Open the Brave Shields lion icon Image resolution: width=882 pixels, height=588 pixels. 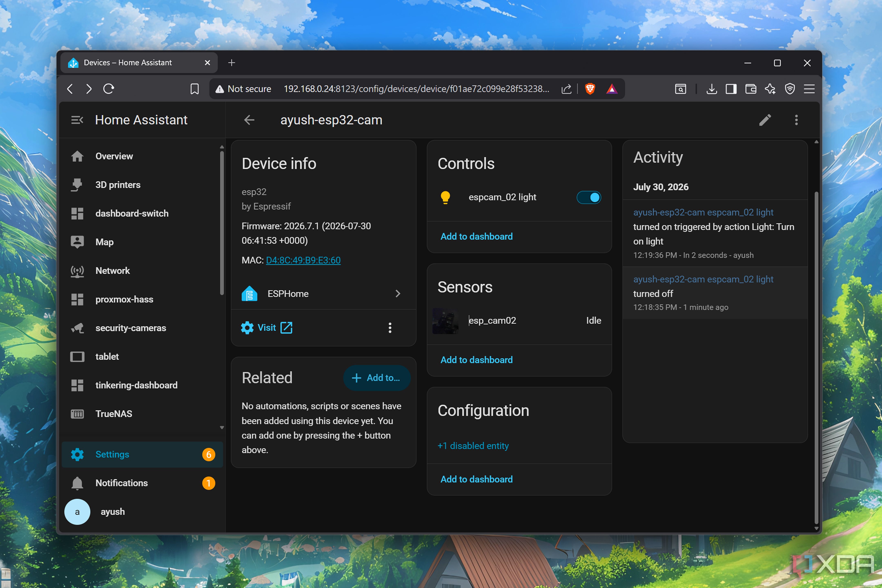[590, 89]
